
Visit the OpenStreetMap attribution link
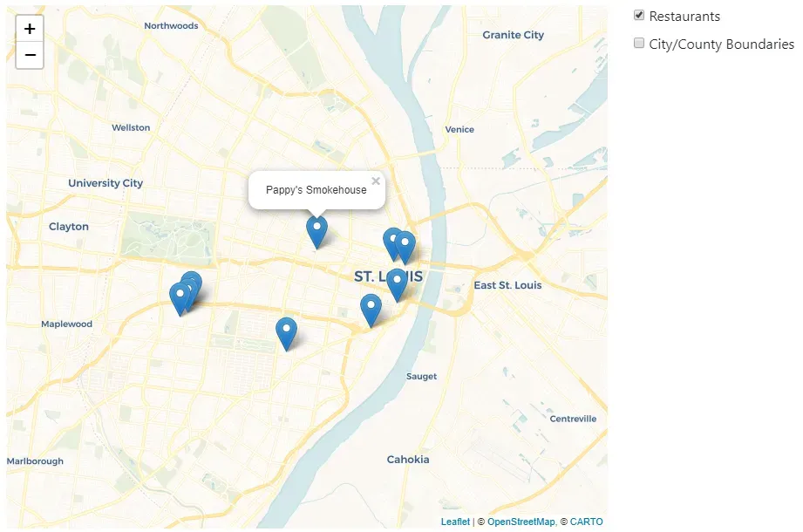(x=522, y=522)
